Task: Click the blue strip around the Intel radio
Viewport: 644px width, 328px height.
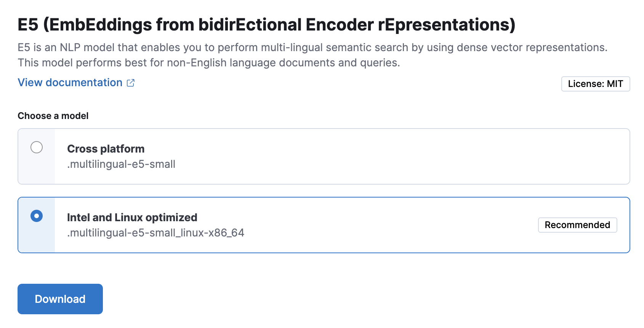Action: (37, 238)
